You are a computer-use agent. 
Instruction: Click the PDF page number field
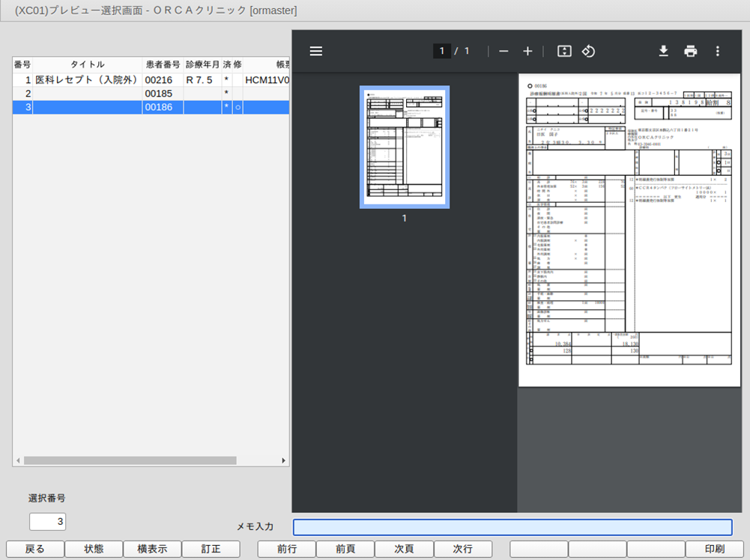[441, 51]
